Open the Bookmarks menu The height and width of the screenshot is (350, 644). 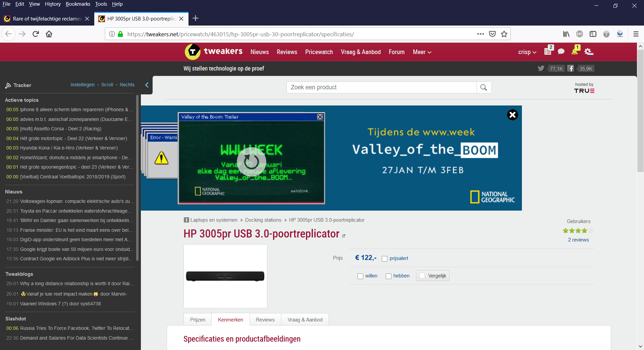point(78,4)
